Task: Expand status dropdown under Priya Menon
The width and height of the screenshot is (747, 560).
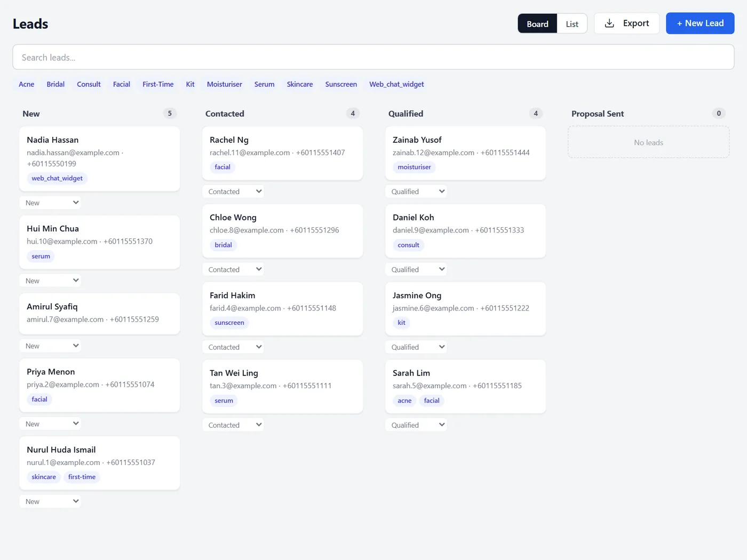Action: [50, 423]
